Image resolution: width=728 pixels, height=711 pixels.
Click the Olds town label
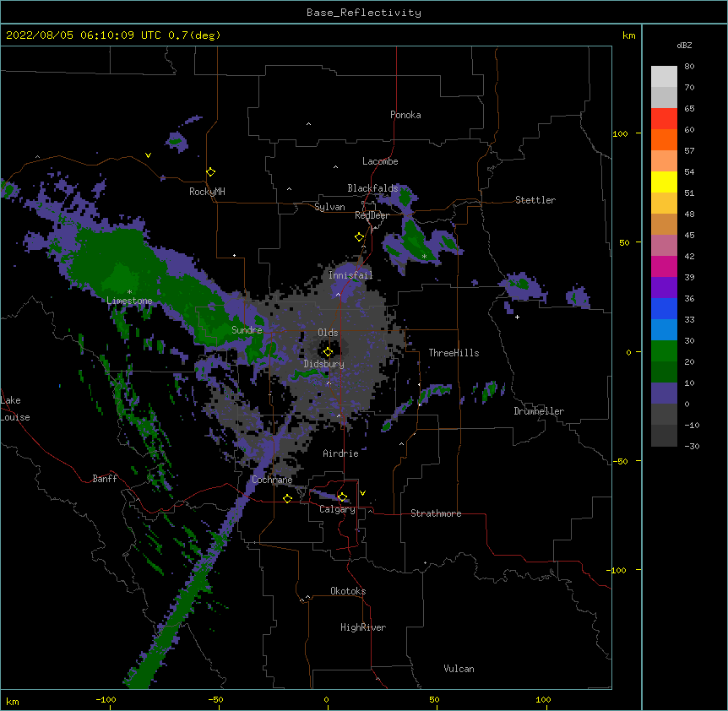tap(328, 333)
